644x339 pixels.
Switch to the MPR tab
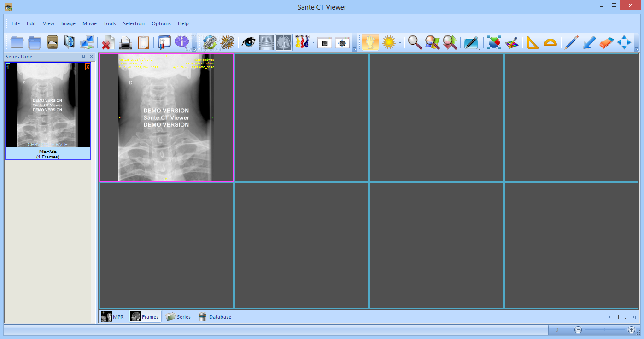pyautogui.click(x=113, y=317)
